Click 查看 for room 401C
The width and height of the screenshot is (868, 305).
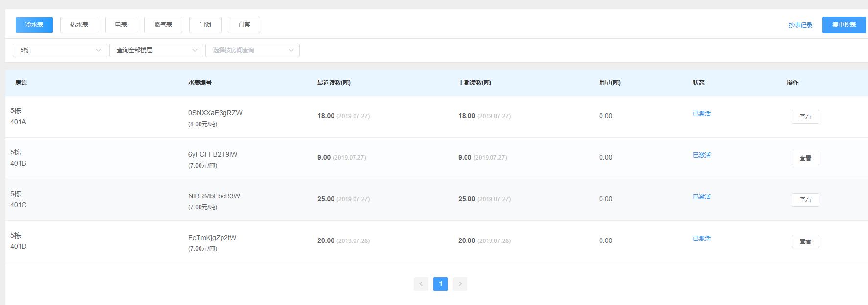coord(805,200)
